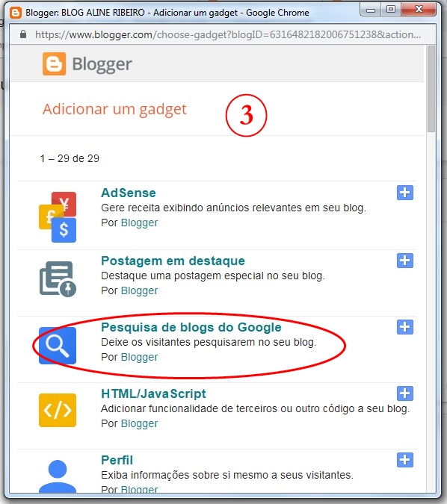Click the blogger.com URL in address bar
The width and height of the screenshot is (447, 504).
[228, 34]
